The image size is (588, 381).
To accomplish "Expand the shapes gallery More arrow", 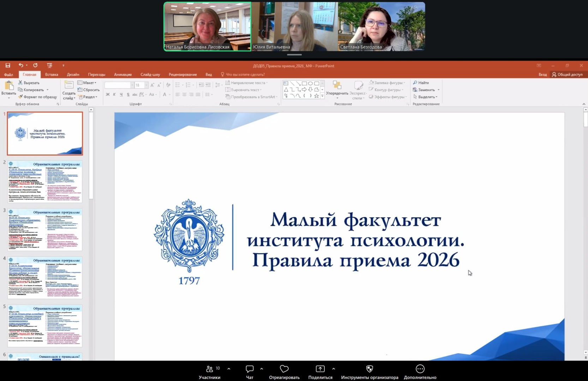I will [322, 96].
